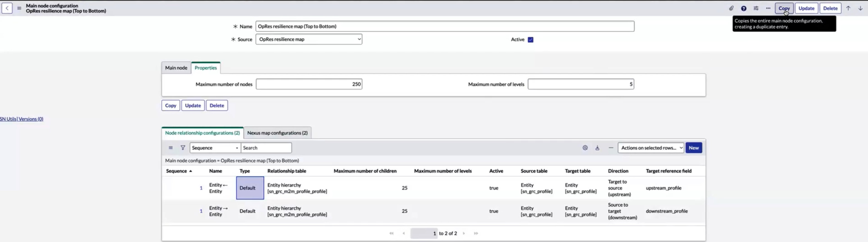Open more options ellipsis in header

(x=768, y=8)
